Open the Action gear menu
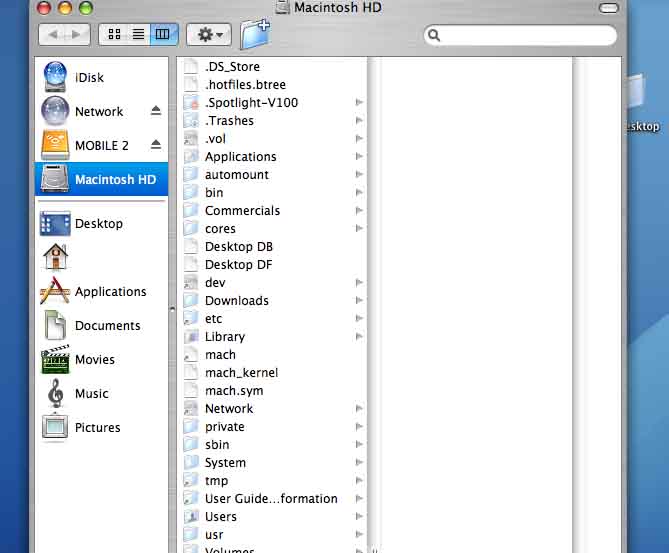 pyautogui.click(x=209, y=34)
